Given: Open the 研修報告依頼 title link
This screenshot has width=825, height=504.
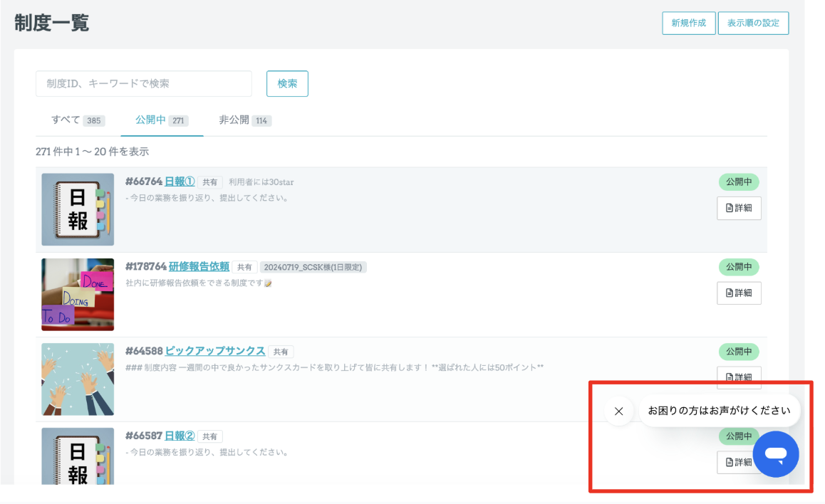Looking at the screenshot, I should [199, 266].
